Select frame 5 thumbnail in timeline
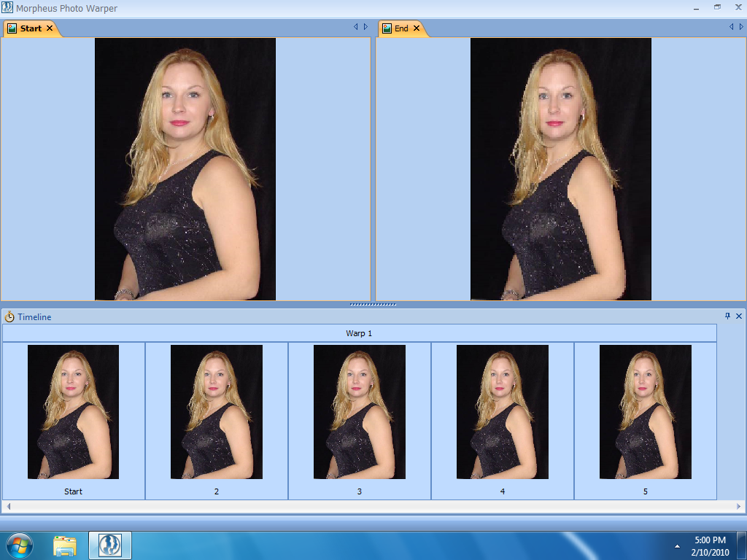The height and width of the screenshot is (560, 747). click(x=645, y=412)
